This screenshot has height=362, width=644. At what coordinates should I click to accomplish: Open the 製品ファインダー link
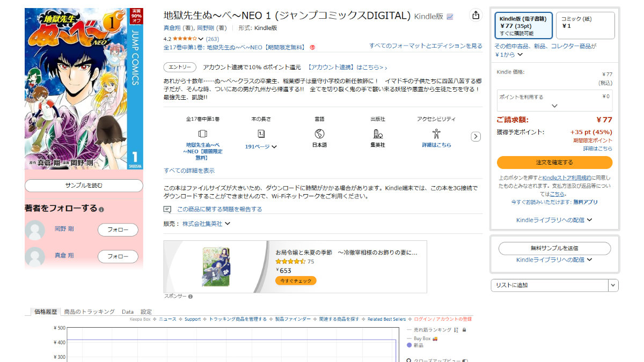pyautogui.click(x=293, y=319)
